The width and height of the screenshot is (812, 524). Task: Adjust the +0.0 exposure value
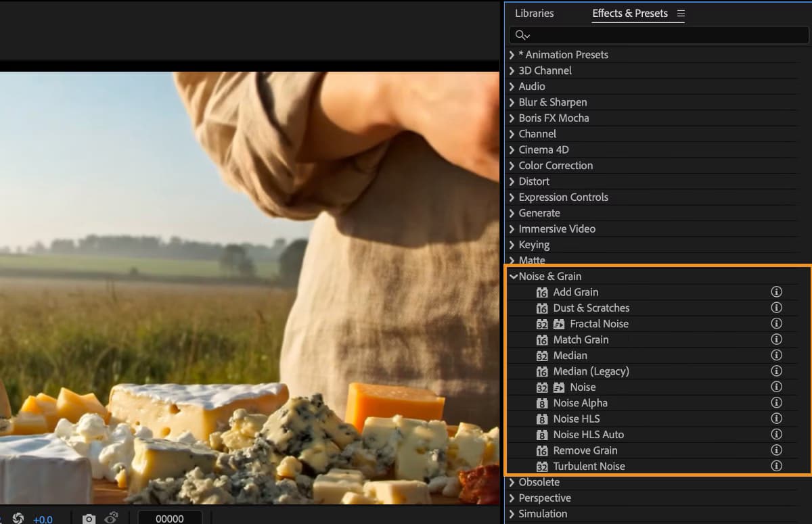click(x=43, y=519)
